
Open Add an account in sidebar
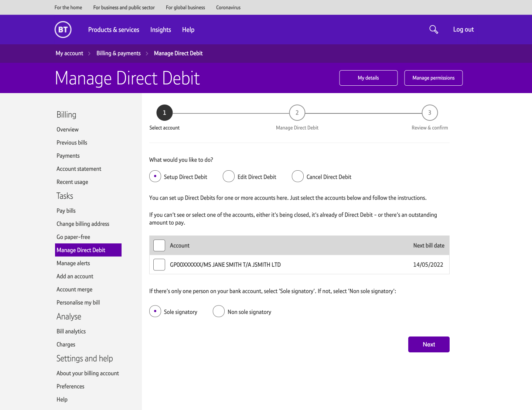[x=75, y=276]
